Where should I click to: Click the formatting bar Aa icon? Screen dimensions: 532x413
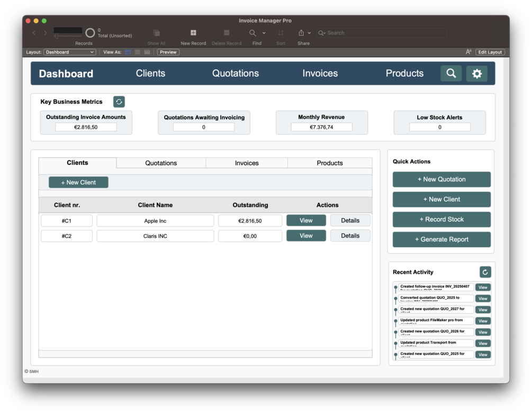pyautogui.click(x=468, y=52)
